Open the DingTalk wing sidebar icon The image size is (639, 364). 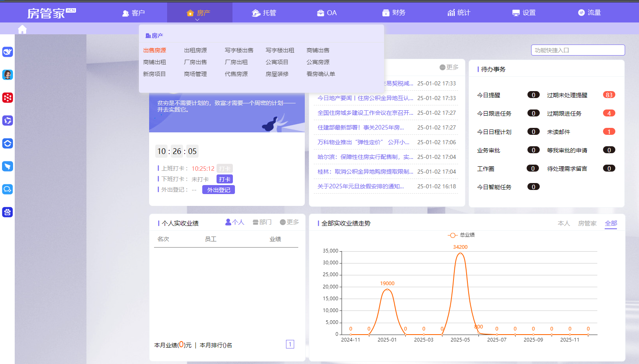(x=8, y=166)
